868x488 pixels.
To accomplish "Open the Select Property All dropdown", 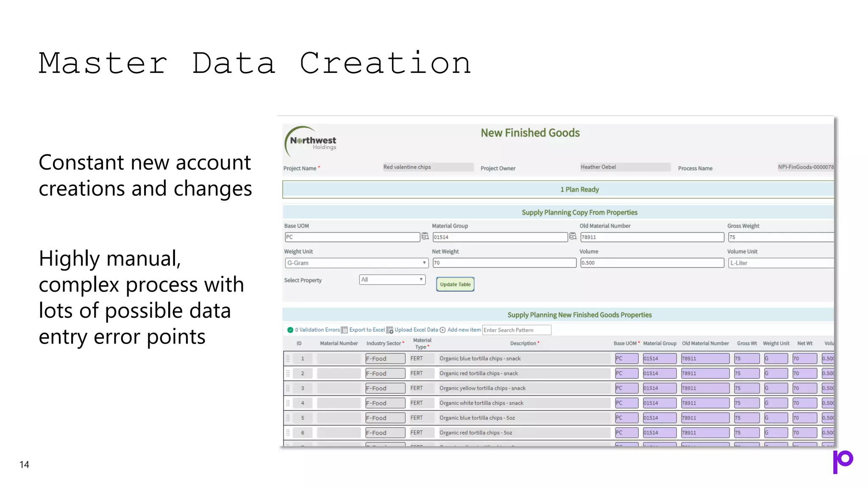I will click(392, 280).
